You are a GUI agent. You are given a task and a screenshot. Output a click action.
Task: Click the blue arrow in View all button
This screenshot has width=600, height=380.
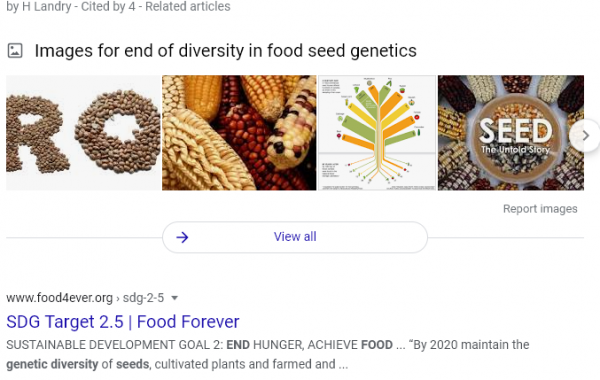pos(182,237)
